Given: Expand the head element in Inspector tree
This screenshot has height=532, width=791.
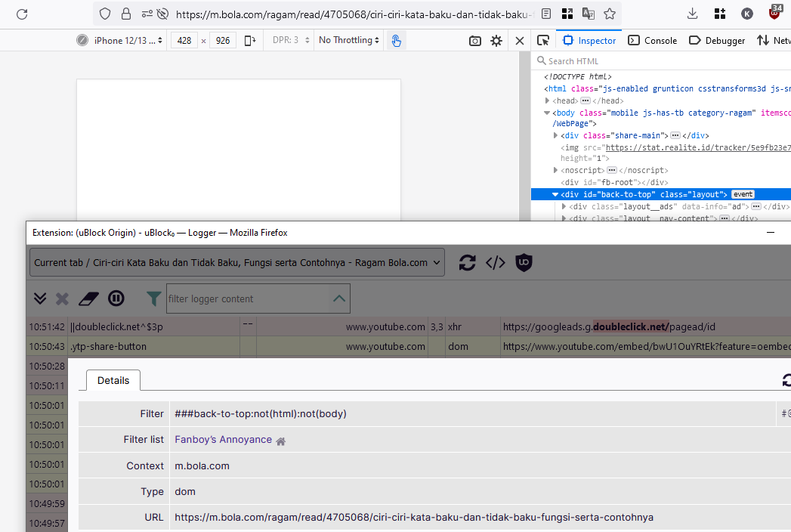Looking at the screenshot, I should coord(547,100).
